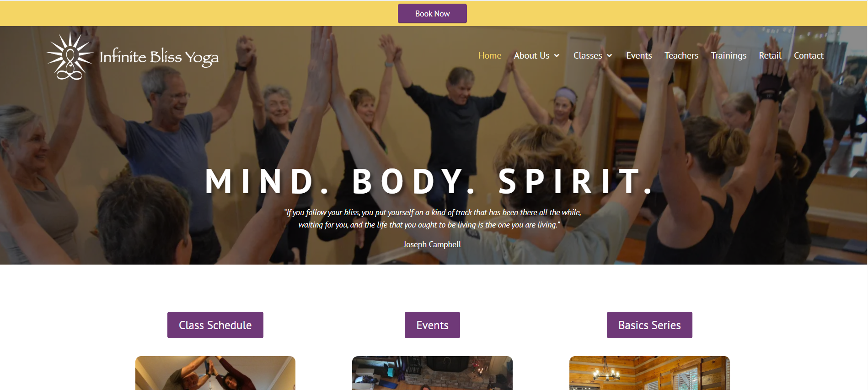The height and width of the screenshot is (390, 868).
Task: Select the Basics Series button
Action: [x=649, y=325]
